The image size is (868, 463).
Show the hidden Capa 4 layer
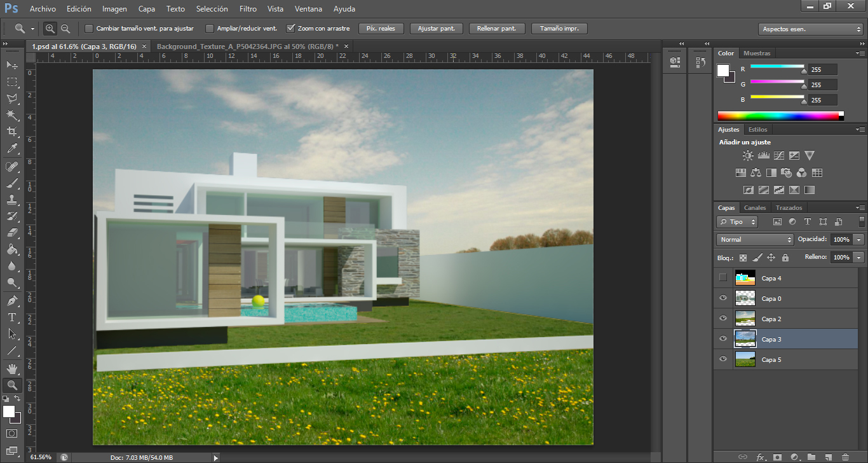pyautogui.click(x=722, y=278)
